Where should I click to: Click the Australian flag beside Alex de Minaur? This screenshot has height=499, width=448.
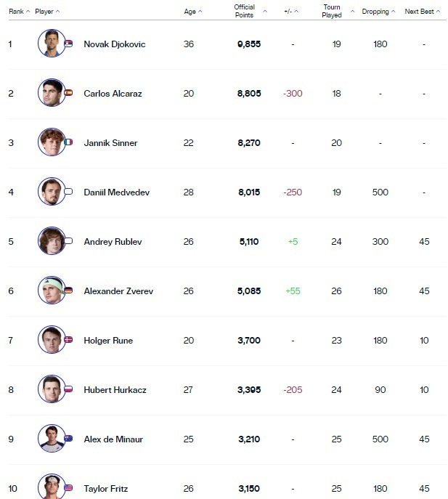[x=68, y=439]
